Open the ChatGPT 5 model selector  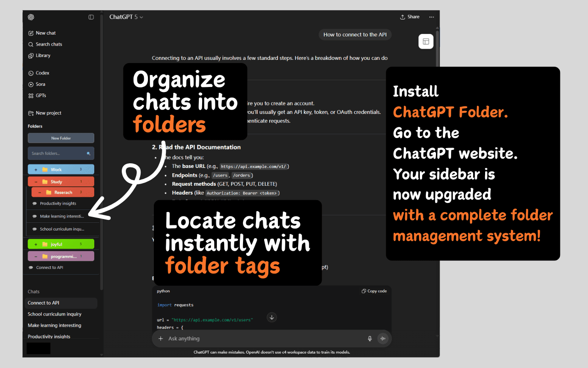coord(126,17)
